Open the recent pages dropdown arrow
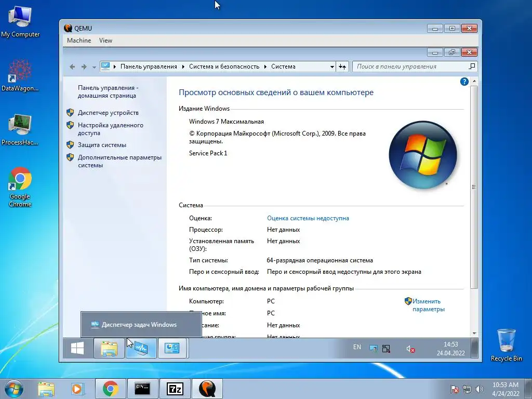 tap(94, 67)
